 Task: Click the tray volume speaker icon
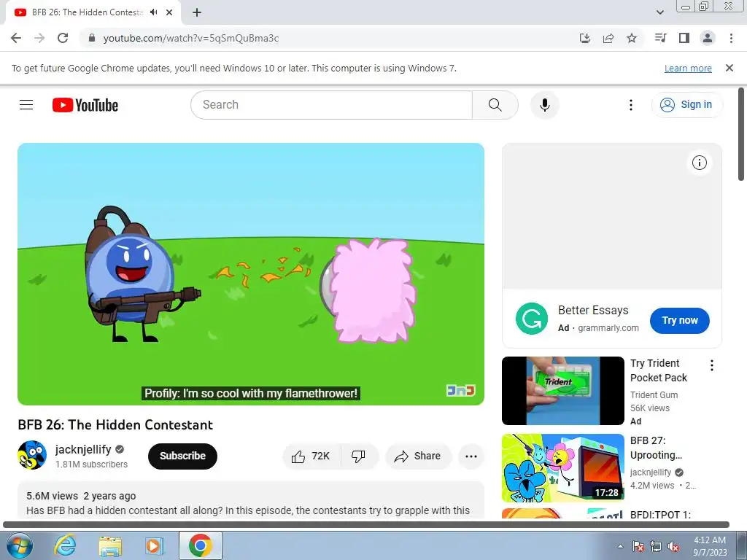coord(673,547)
